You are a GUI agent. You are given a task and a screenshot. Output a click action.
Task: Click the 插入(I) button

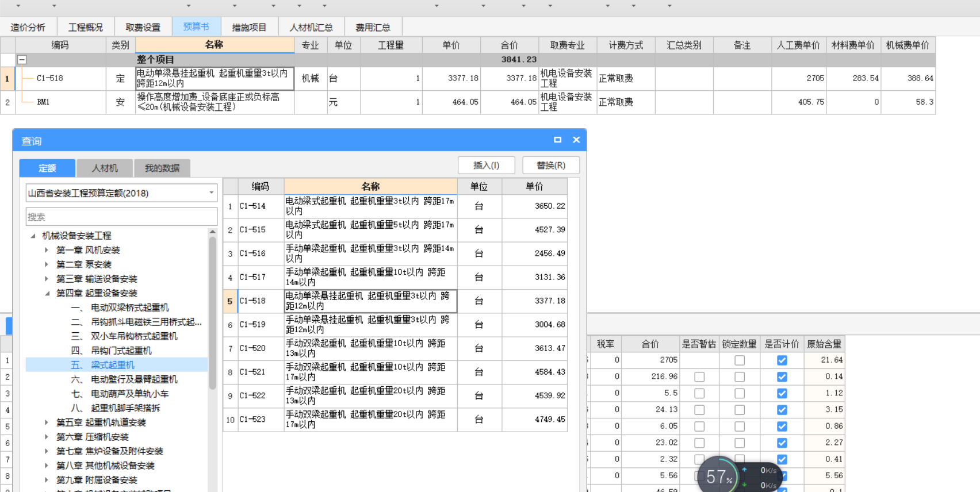(486, 165)
